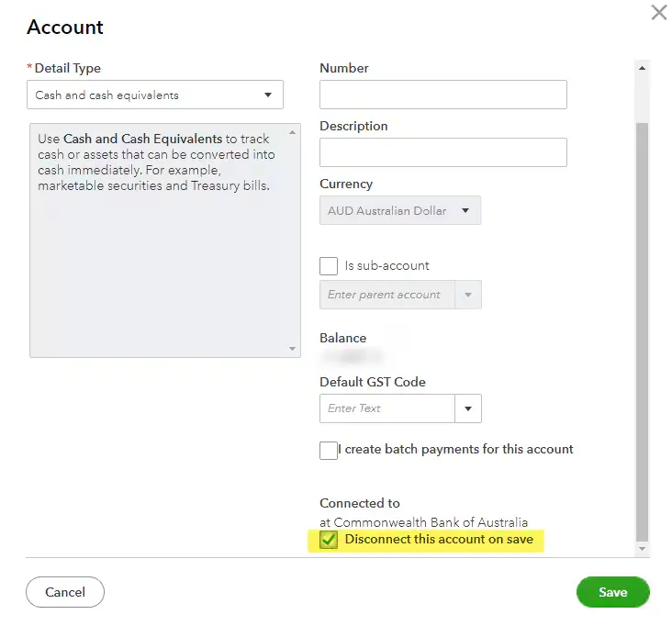The height and width of the screenshot is (626, 672).
Task: Click the Cash and Cash Equivalents description text
Action: (x=156, y=162)
